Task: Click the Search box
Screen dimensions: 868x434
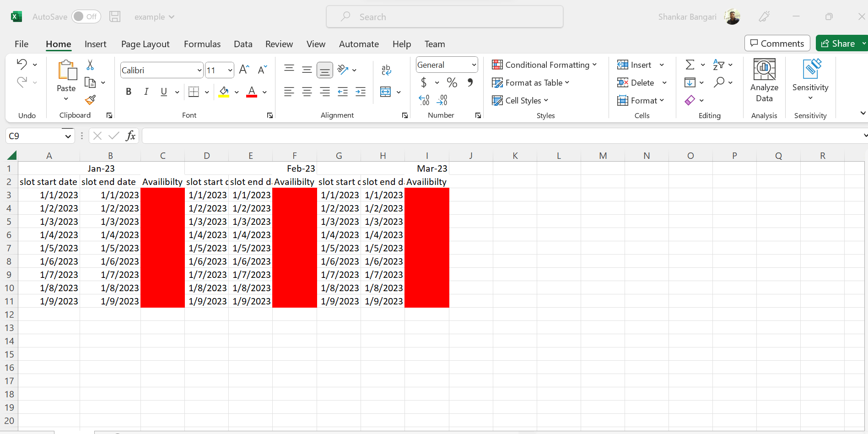Action: click(445, 17)
